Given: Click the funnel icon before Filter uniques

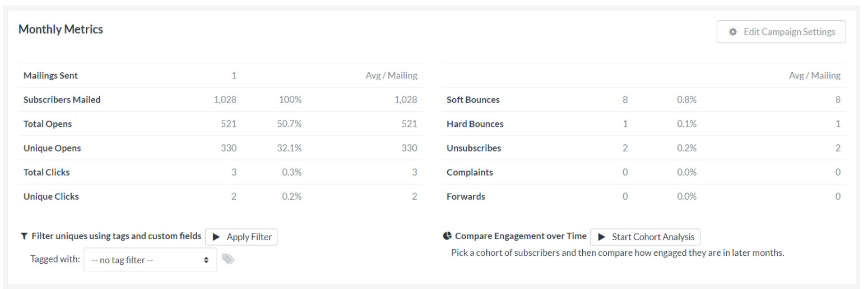Looking at the screenshot, I should (x=24, y=236).
